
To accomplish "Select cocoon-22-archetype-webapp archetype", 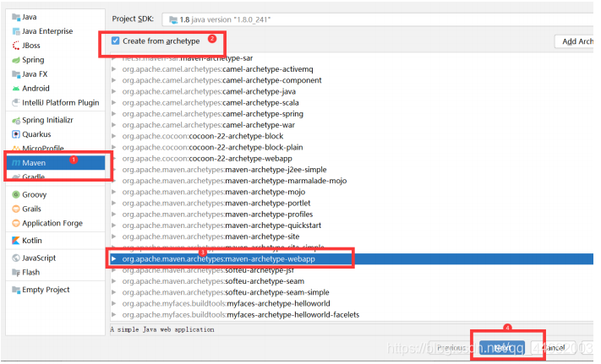I will (207, 159).
